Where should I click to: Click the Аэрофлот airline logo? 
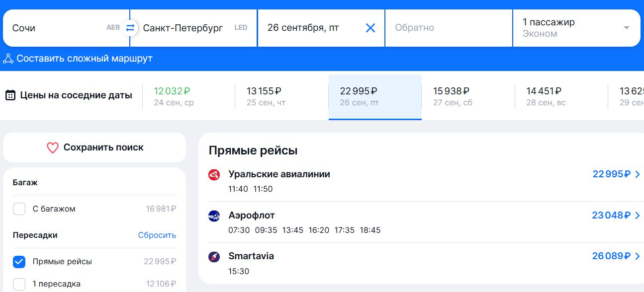click(214, 216)
